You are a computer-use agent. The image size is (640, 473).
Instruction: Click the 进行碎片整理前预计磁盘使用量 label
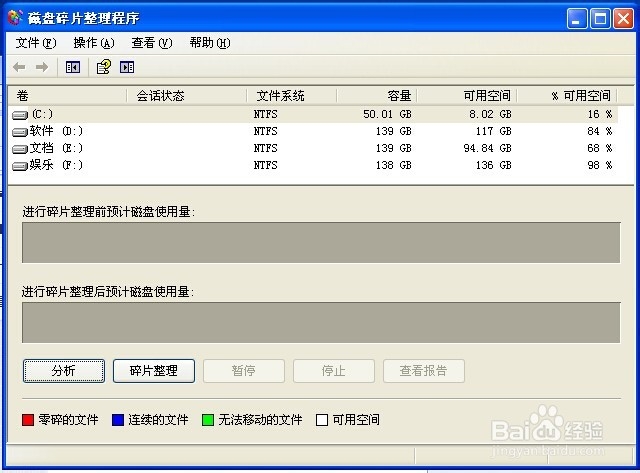[109, 212]
